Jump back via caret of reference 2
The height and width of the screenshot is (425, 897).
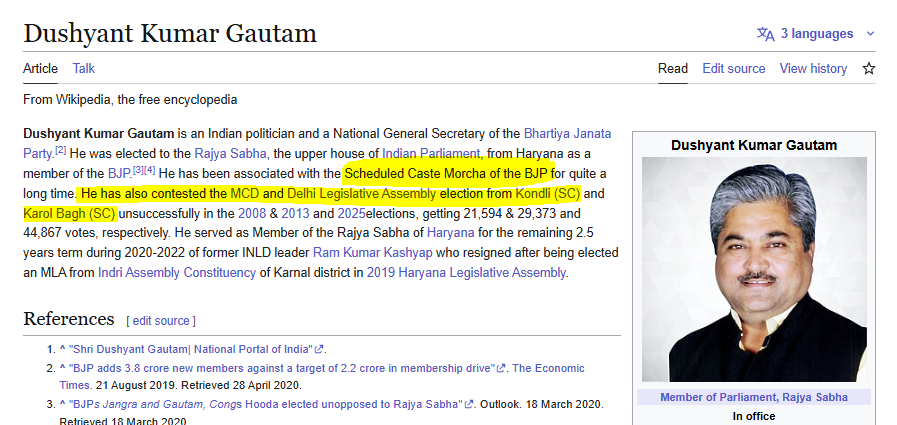coord(62,367)
